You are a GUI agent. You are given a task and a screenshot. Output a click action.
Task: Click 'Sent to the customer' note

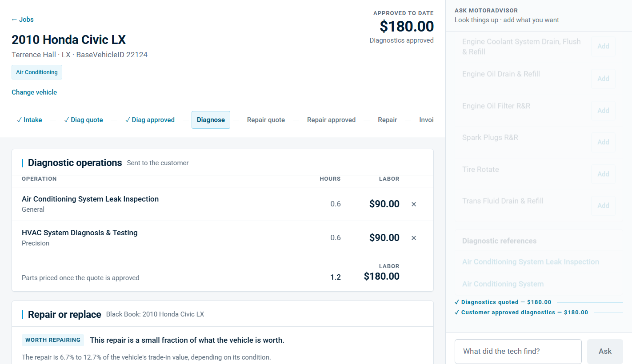coord(158,163)
